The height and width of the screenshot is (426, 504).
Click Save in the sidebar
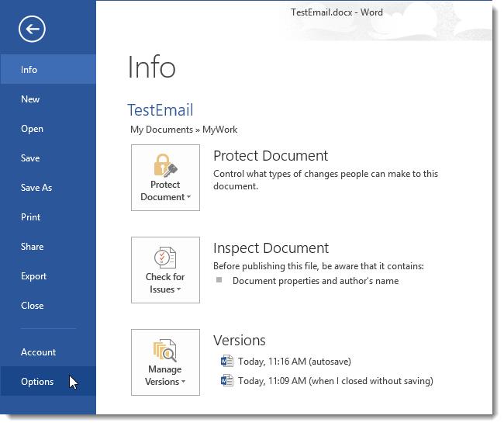[x=48, y=158]
